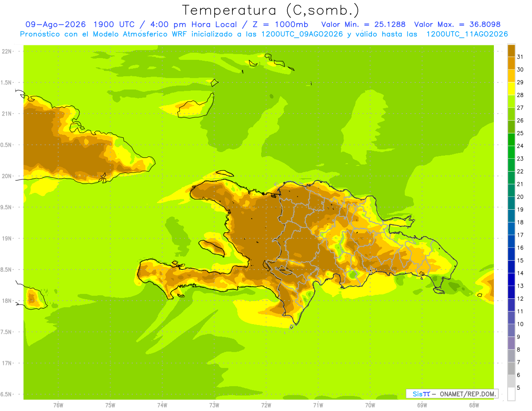Pick the legend swatch between 25 and 26
Screen dimensions: 532x411
coord(511,127)
